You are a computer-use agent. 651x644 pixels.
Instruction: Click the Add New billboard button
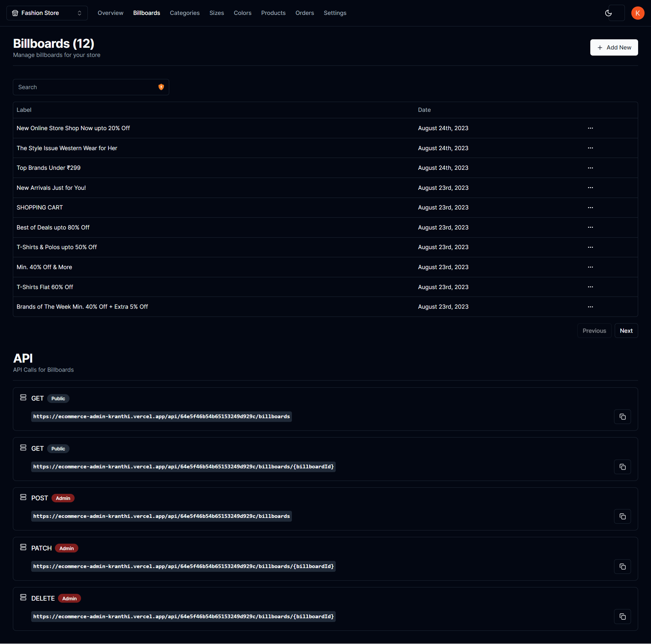pos(614,47)
